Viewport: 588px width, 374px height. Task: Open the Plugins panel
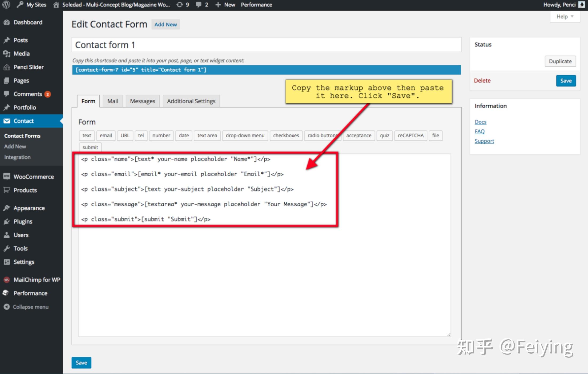pyautogui.click(x=23, y=221)
